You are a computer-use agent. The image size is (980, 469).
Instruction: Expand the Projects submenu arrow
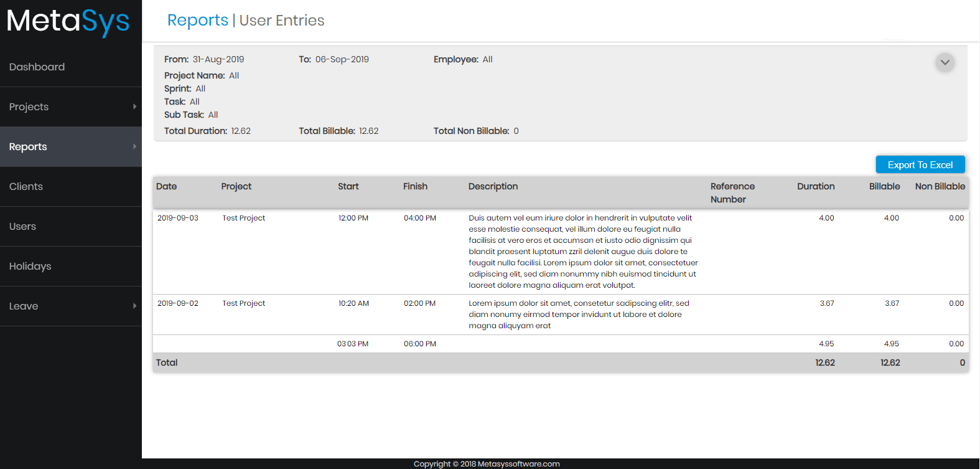pos(134,107)
